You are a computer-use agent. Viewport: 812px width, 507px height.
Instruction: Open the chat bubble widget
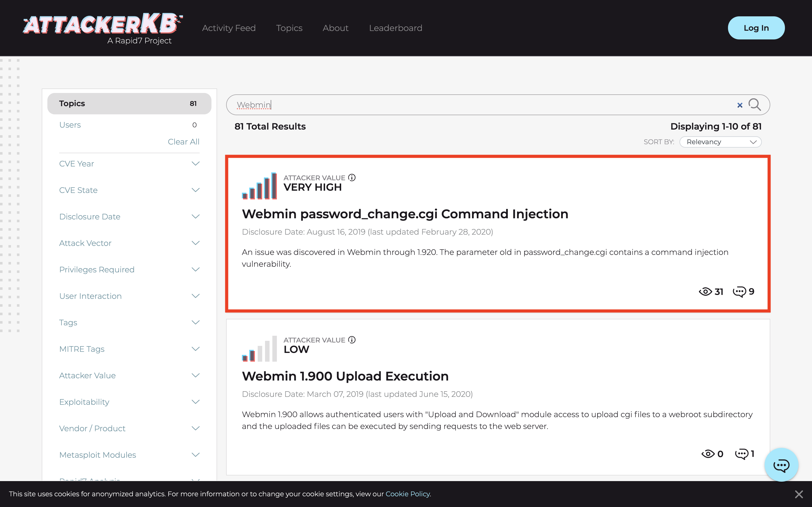[x=781, y=465]
